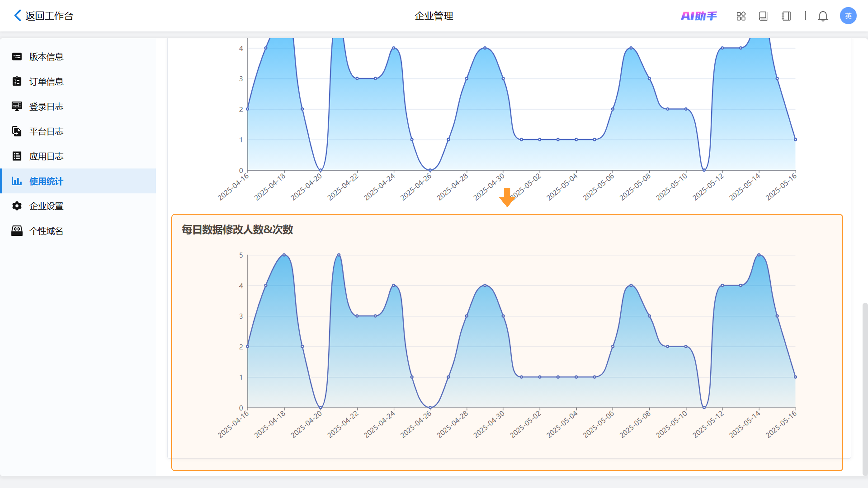Viewport: 868px width, 488px height.
Task: Open user avatar 英 menu
Action: [x=848, y=16]
